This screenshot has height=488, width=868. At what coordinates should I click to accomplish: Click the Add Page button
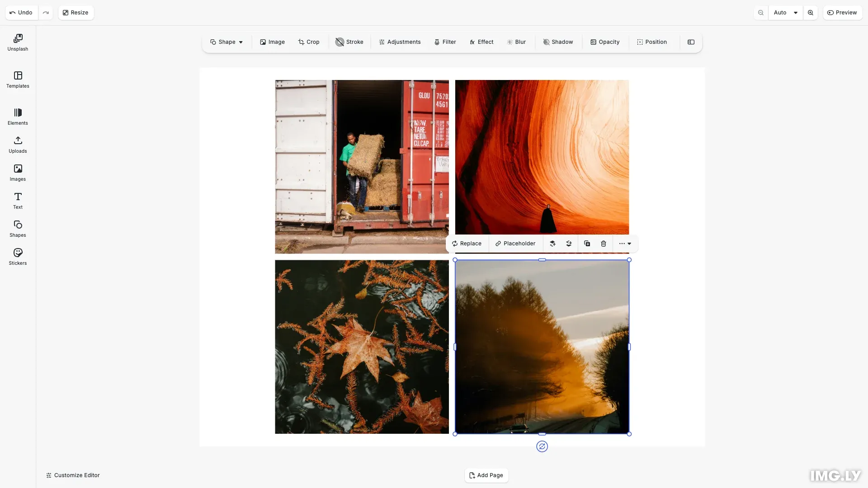coord(486,475)
